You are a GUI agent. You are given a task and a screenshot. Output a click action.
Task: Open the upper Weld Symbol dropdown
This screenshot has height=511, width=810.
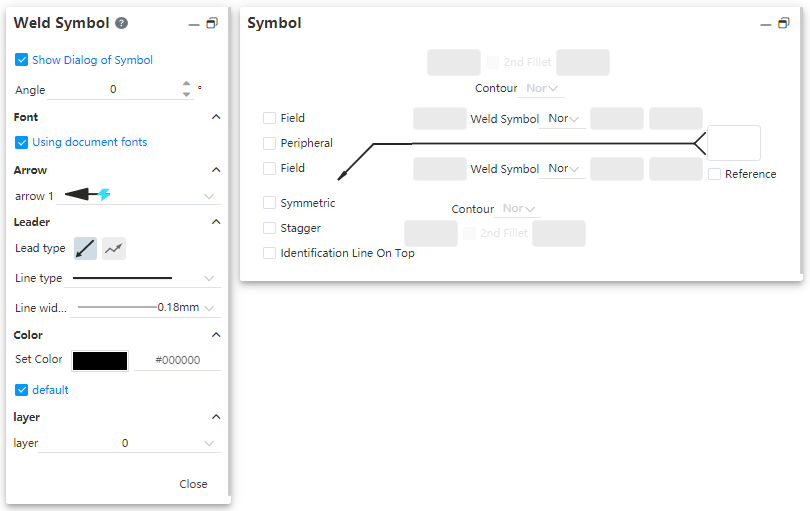click(x=563, y=118)
